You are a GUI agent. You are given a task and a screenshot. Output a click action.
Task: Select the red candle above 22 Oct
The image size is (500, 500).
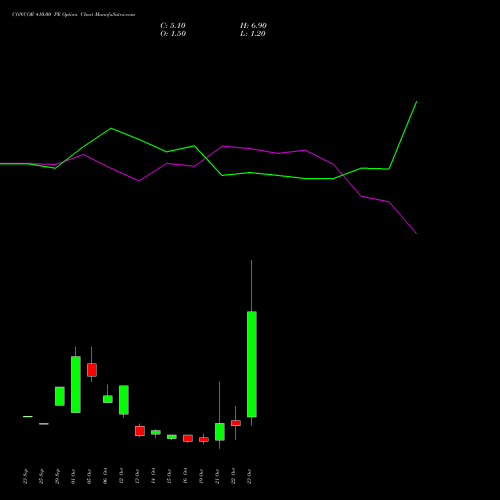(x=236, y=423)
